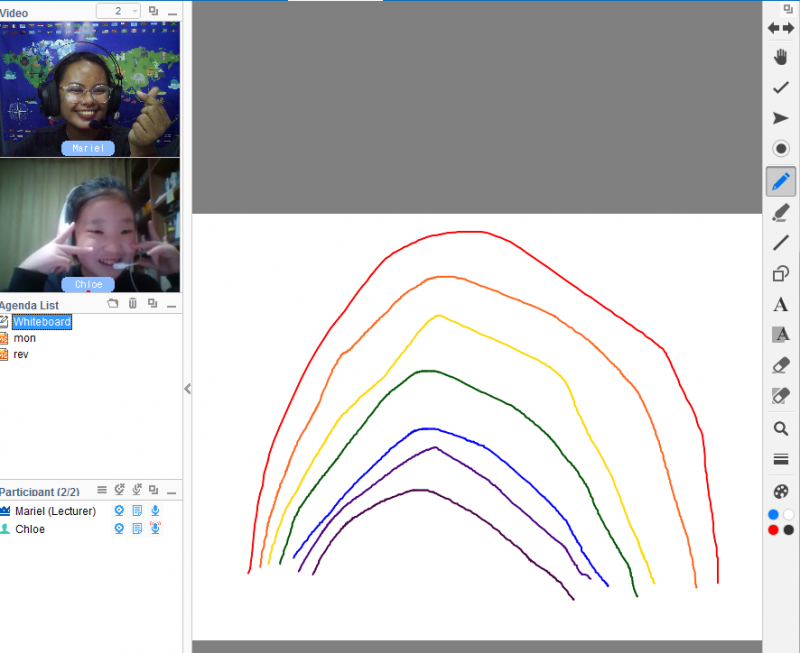
Task: Activate the laser pointer dot tool
Action: [x=781, y=149]
